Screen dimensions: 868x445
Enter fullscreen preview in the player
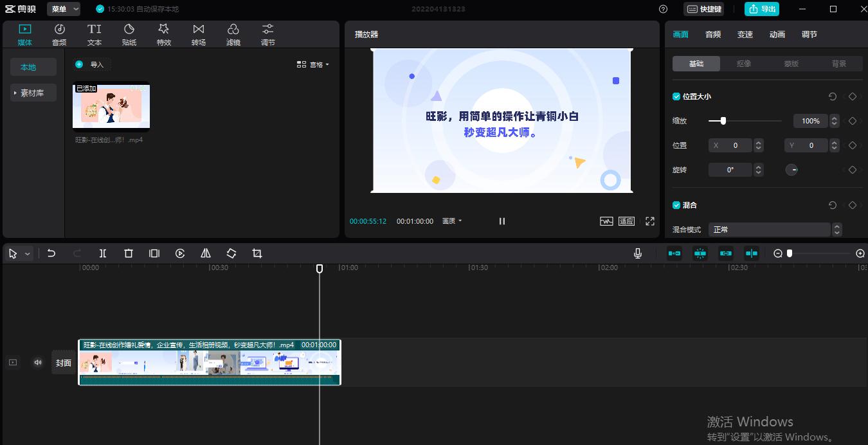650,221
